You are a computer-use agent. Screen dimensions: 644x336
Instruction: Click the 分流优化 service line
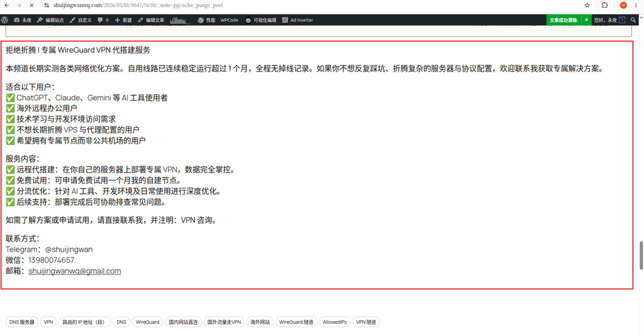tap(114, 191)
